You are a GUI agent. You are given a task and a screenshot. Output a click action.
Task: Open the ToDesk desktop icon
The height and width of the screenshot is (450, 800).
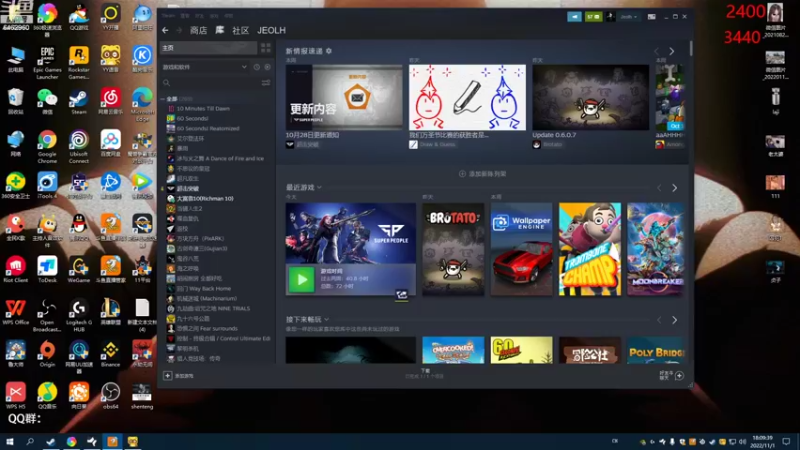click(x=47, y=269)
